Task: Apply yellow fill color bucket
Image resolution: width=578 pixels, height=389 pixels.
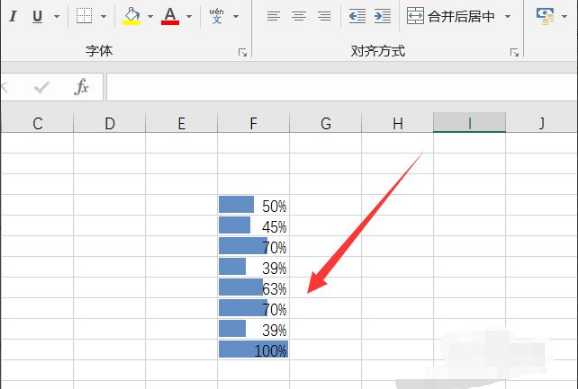Action: coord(132,16)
